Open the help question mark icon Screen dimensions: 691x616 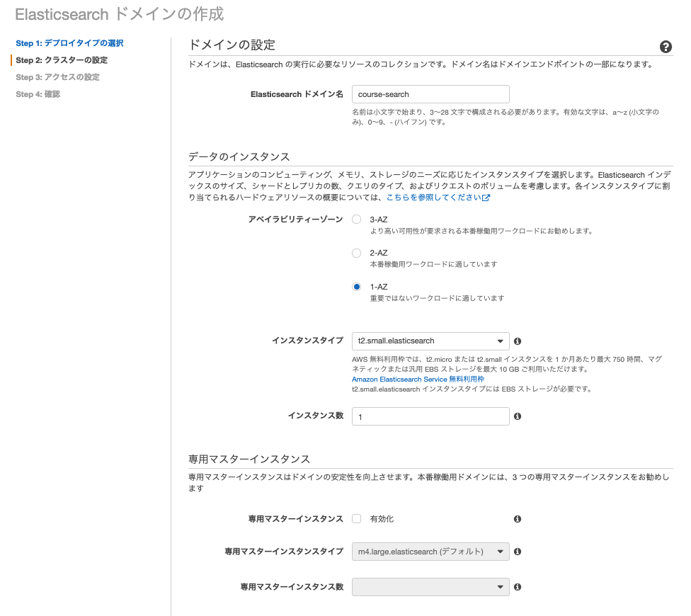[x=666, y=47]
